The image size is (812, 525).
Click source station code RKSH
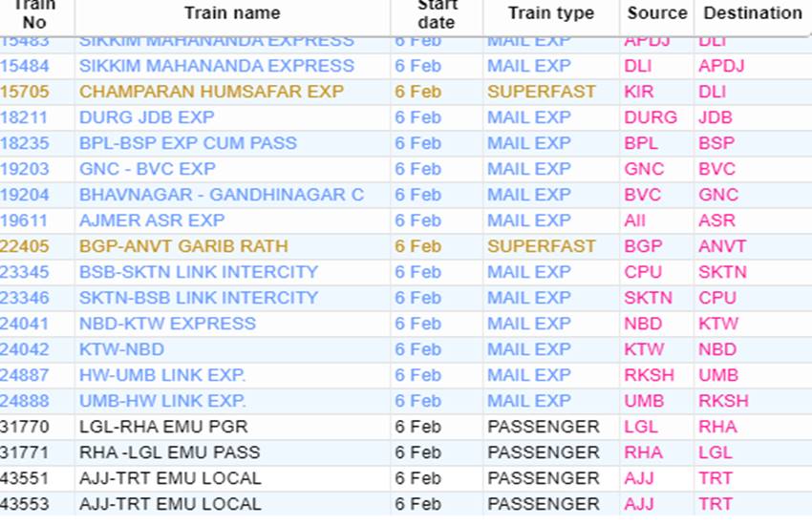(x=649, y=375)
